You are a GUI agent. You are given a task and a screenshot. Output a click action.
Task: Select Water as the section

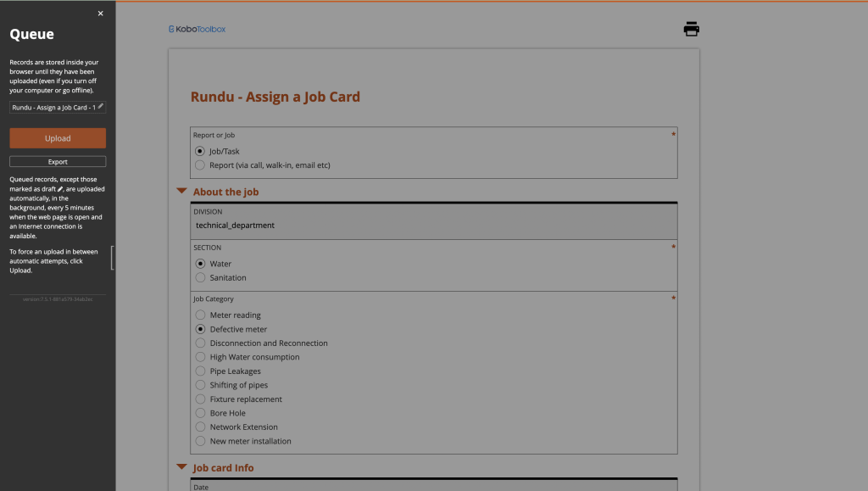tap(201, 264)
